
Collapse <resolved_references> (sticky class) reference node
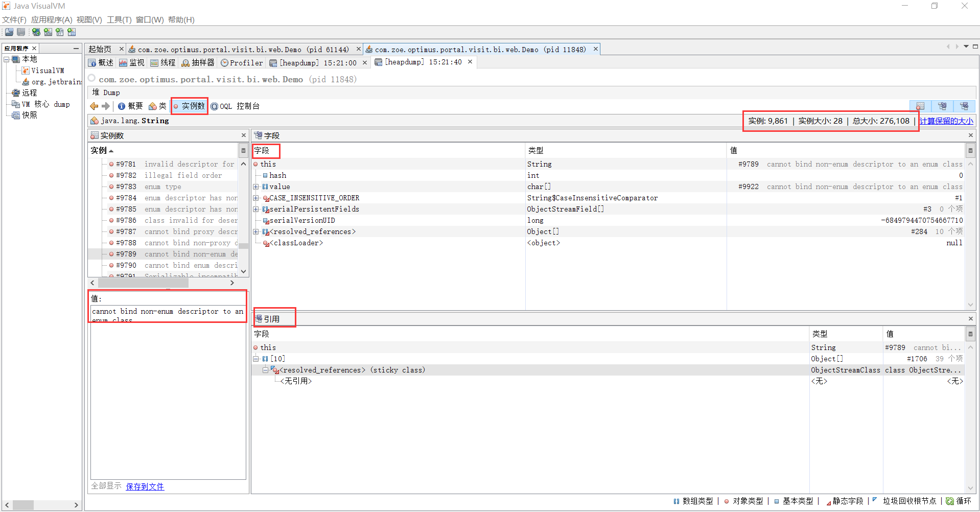pos(265,370)
